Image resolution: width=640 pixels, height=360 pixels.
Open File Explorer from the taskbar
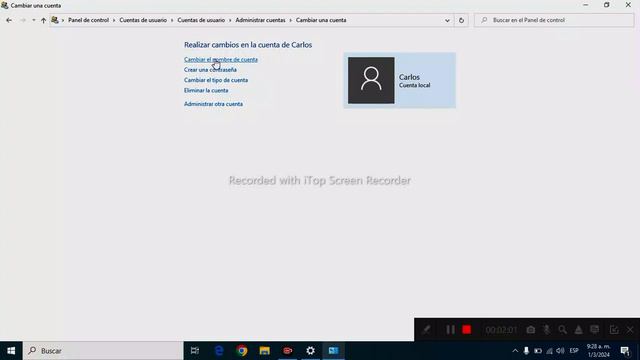click(264, 351)
